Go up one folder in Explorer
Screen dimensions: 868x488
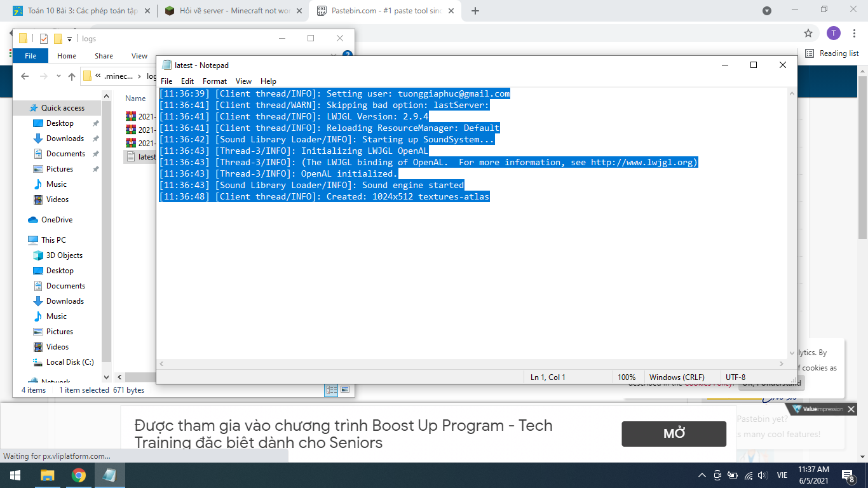pyautogui.click(x=71, y=76)
